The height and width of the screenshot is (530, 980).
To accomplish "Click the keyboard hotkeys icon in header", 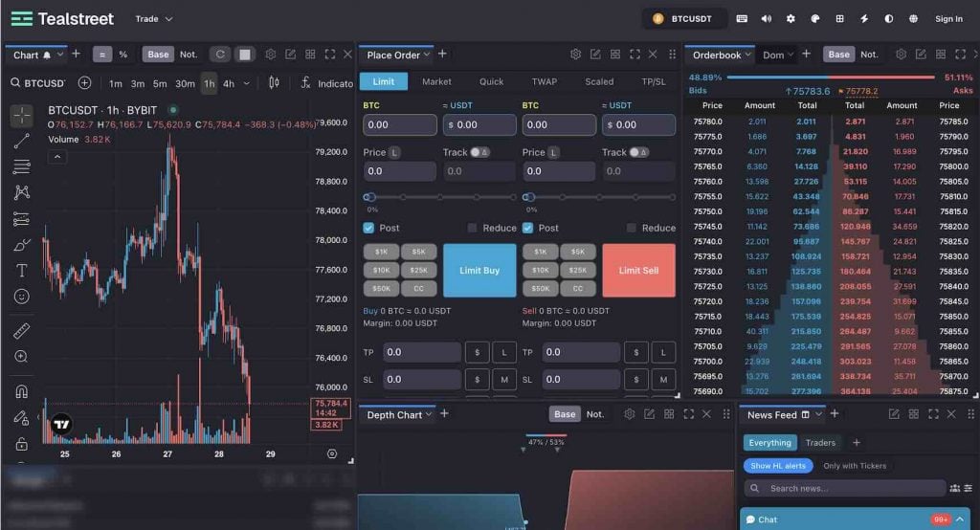I will pyautogui.click(x=742, y=19).
